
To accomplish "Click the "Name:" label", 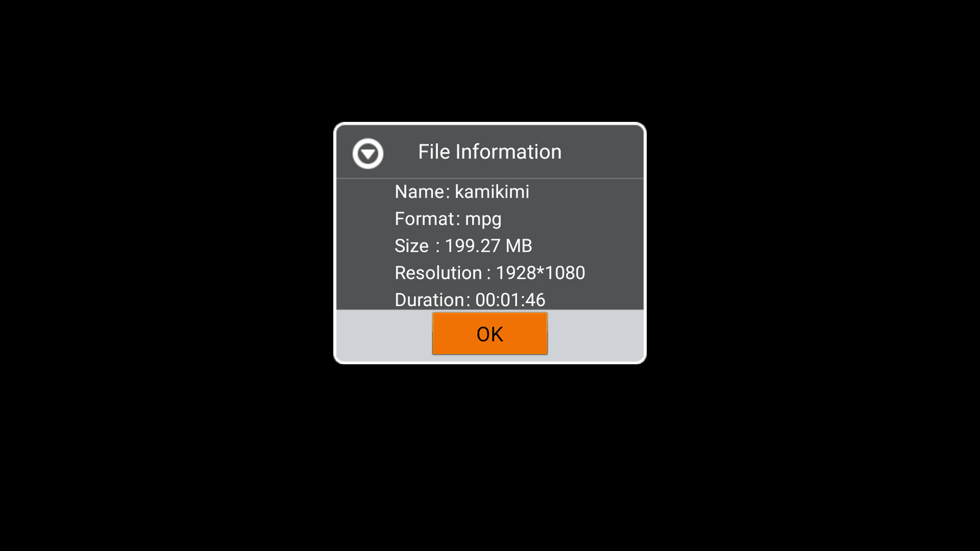I will 422,192.
